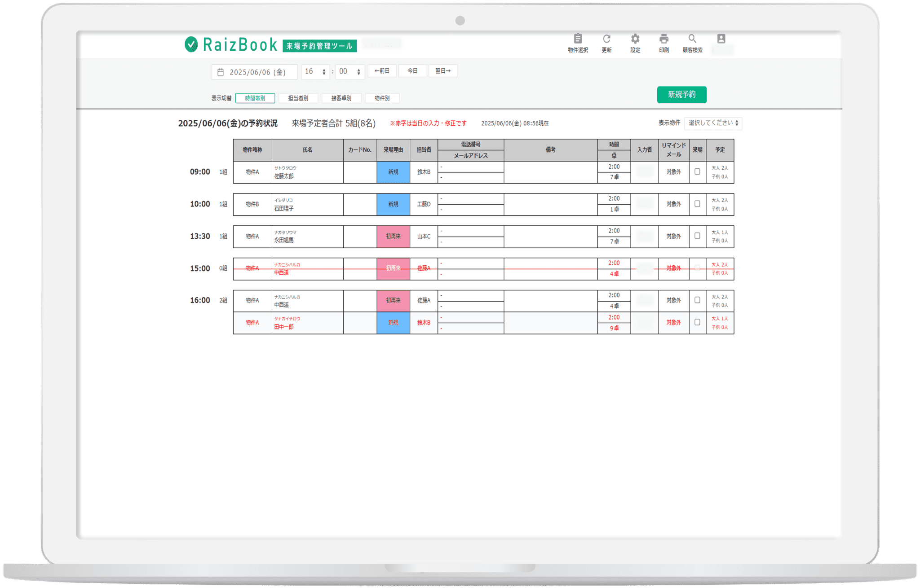Image resolution: width=920 pixels, height=588 pixels.
Task: Check 来場 box for 田中一郎 row
Action: click(697, 322)
